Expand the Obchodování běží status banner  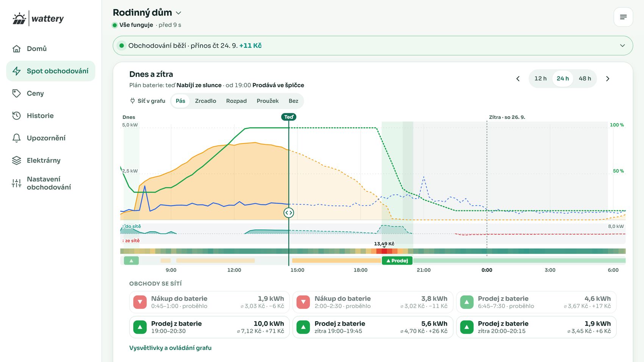pos(373,45)
